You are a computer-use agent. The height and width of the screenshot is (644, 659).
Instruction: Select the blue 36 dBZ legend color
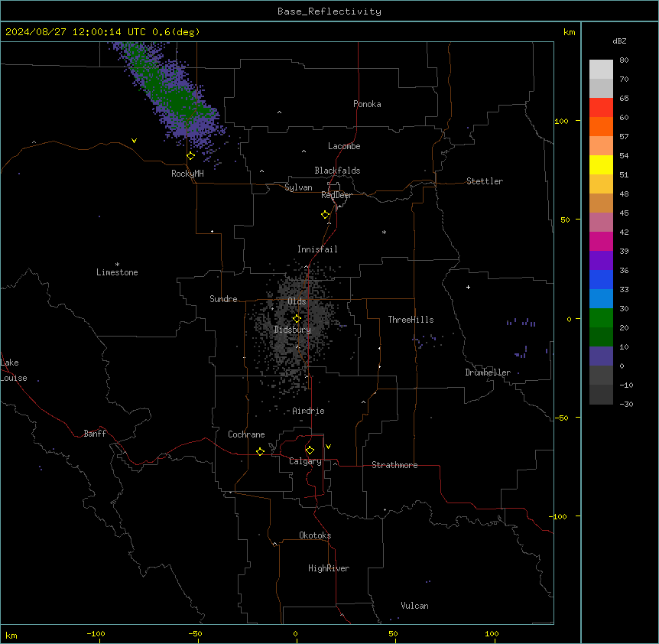(x=601, y=279)
